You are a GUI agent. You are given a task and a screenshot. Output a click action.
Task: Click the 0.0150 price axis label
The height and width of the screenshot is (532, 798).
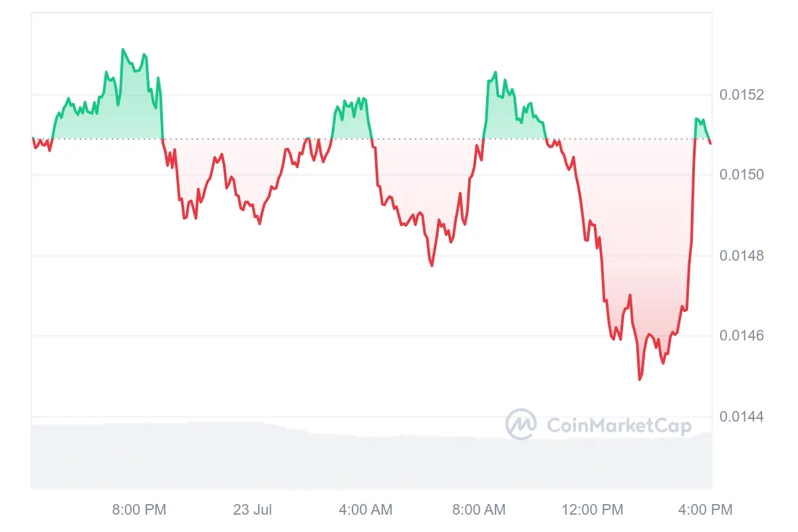pyautogui.click(x=742, y=175)
